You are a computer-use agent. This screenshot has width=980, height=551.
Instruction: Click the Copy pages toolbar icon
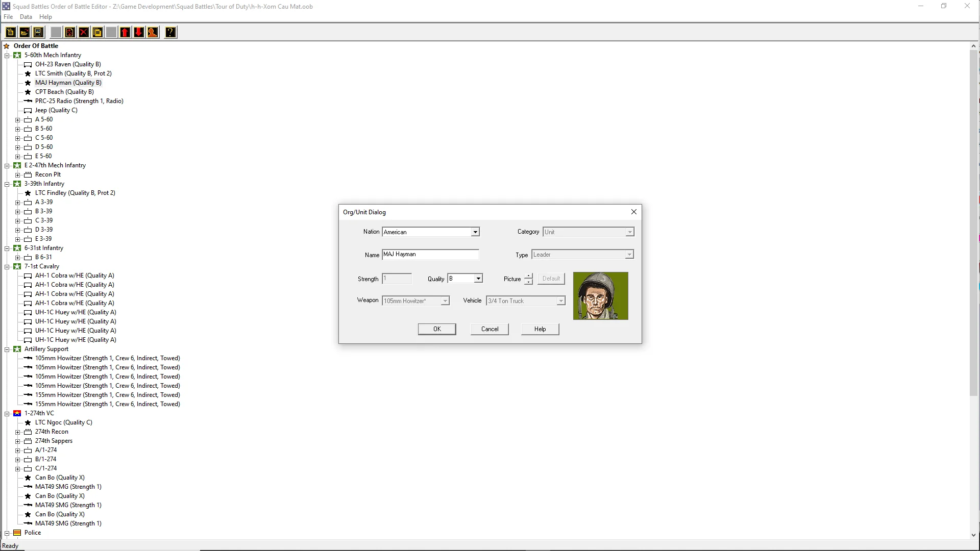[x=97, y=33]
